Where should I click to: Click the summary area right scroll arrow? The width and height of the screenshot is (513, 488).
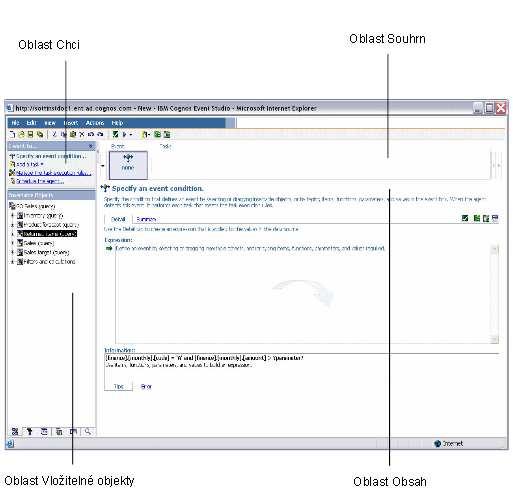[x=500, y=165]
